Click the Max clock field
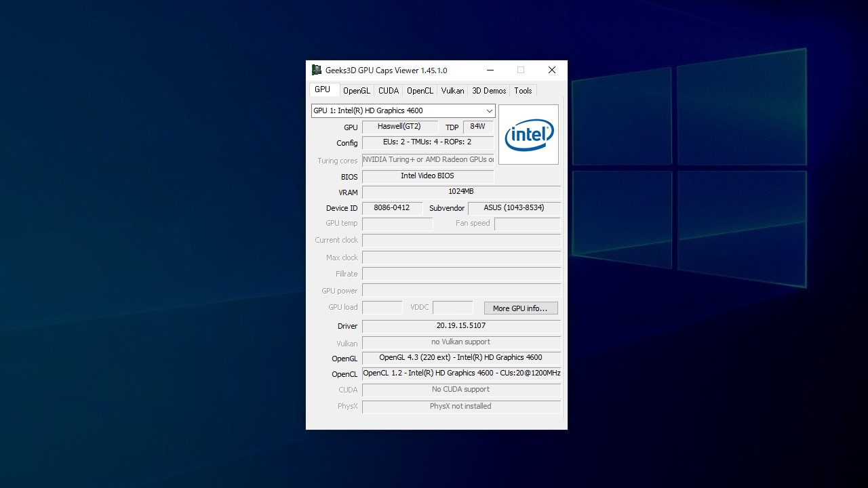 (x=461, y=258)
